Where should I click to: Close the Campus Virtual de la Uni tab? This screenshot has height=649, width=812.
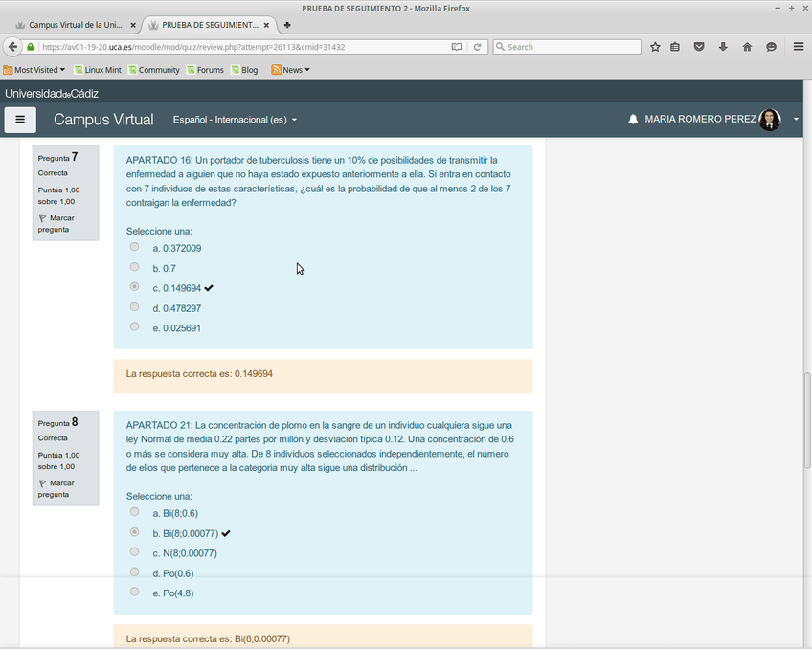point(133,25)
